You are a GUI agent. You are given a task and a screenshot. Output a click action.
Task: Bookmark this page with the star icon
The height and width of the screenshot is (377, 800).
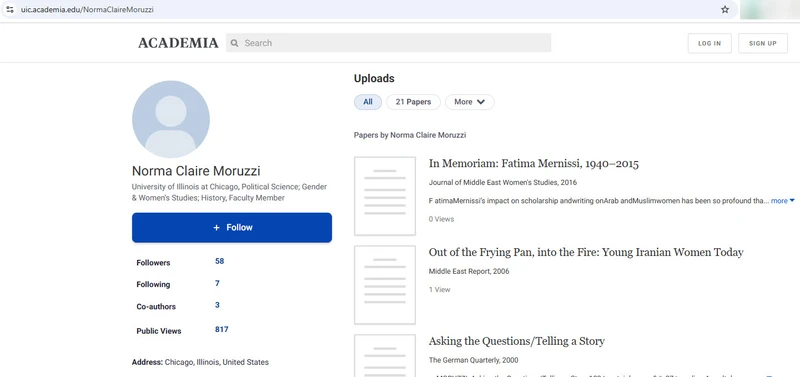tap(724, 9)
